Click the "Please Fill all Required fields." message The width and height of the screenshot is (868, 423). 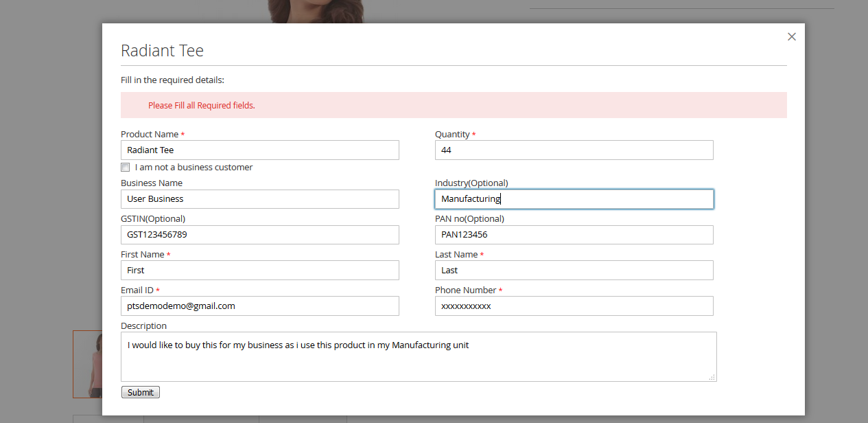202,105
